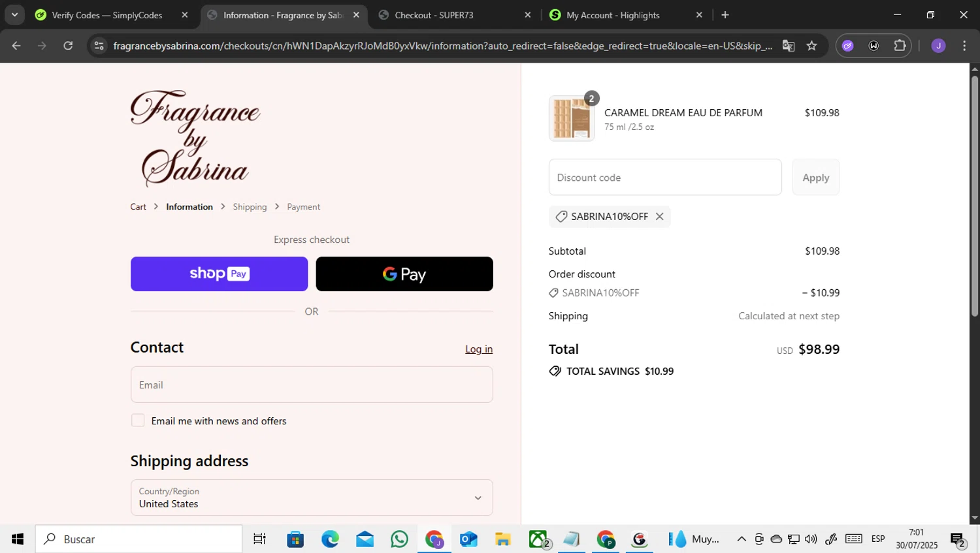
Task: Close the Verify Codes tab
Action: coord(185,15)
